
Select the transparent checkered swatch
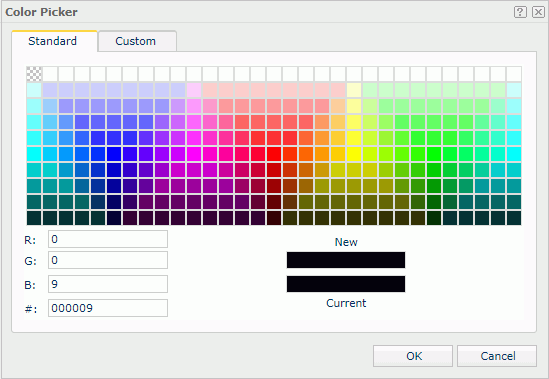pyautogui.click(x=34, y=74)
